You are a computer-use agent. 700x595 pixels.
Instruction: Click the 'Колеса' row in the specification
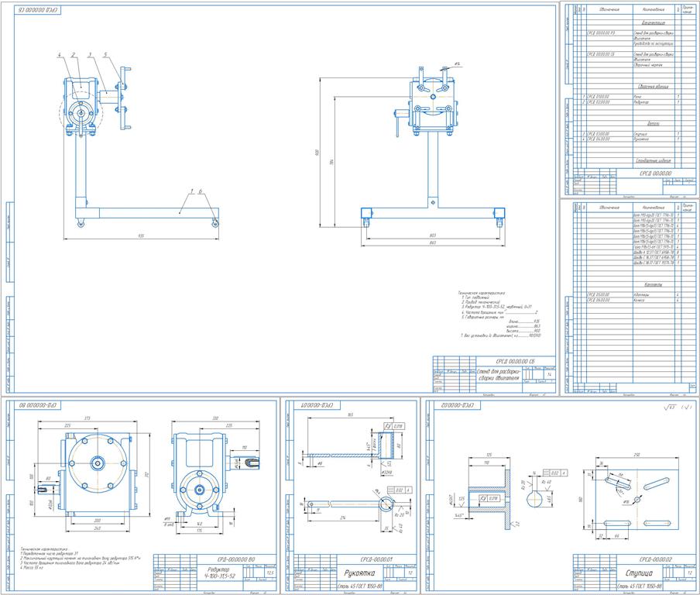tap(634, 300)
